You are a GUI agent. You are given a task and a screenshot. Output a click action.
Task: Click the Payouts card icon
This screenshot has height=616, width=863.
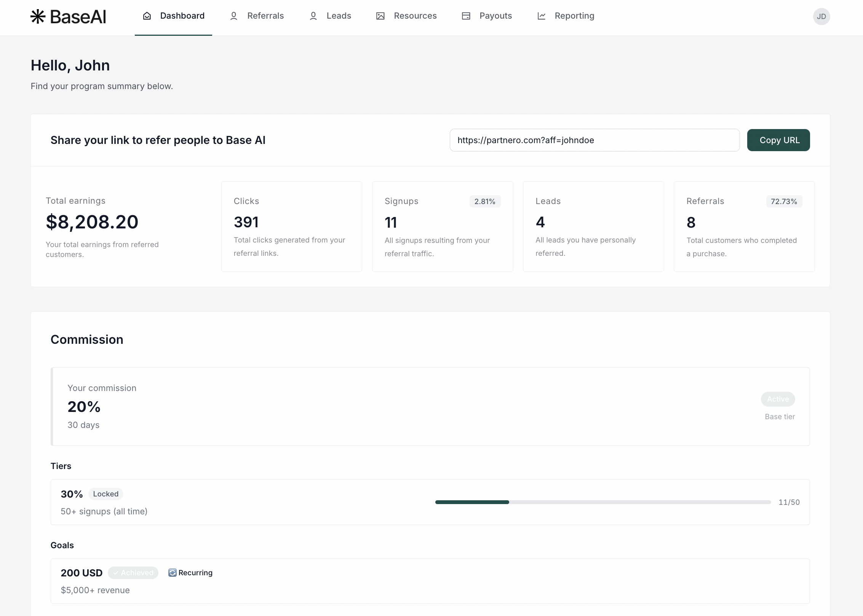point(466,16)
